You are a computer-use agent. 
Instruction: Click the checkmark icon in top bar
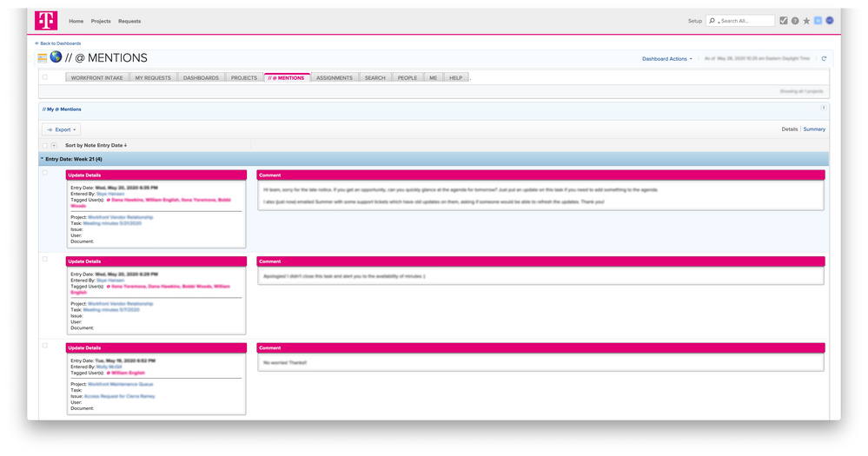(784, 21)
